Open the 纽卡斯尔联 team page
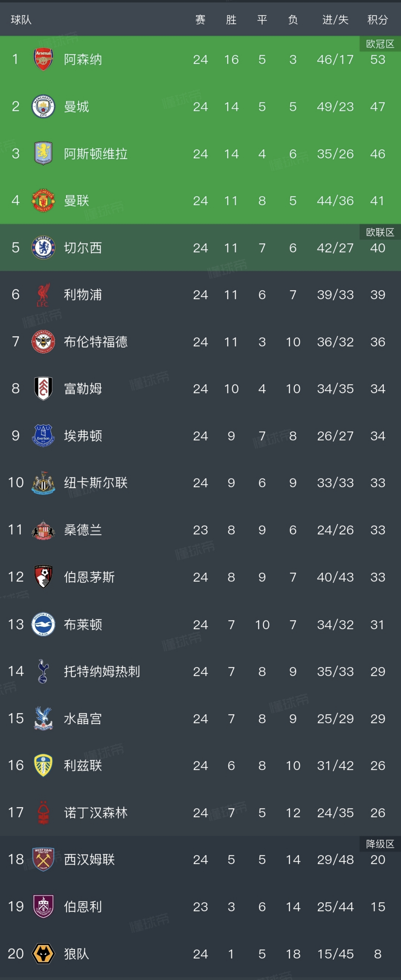Screen dimensions: 401x980 click(x=95, y=483)
